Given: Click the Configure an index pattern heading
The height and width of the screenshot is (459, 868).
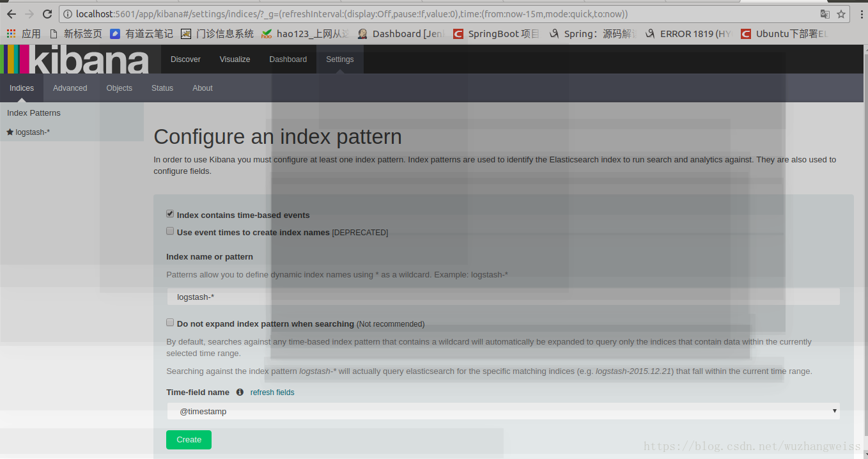Looking at the screenshot, I should (277, 137).
